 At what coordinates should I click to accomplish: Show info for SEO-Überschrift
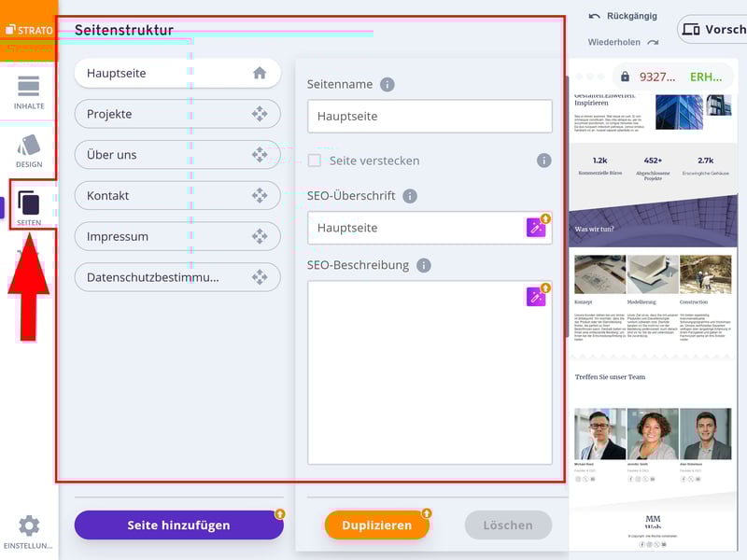[410, 196]
